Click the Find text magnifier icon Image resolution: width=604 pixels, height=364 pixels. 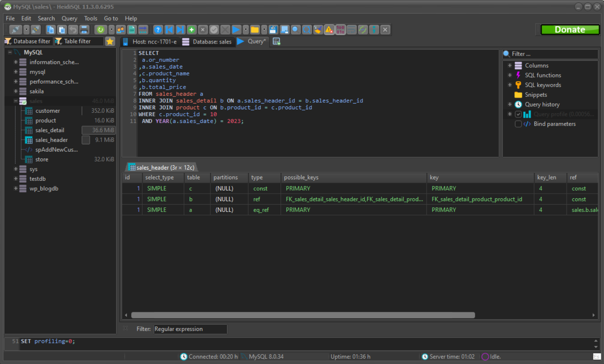[x=296, y=30]
